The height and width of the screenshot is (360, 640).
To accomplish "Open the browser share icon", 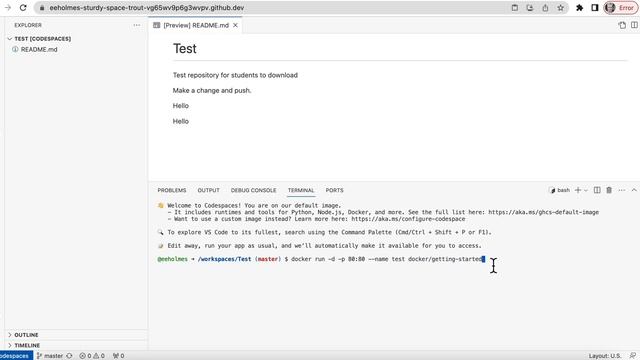I will 545,8.
